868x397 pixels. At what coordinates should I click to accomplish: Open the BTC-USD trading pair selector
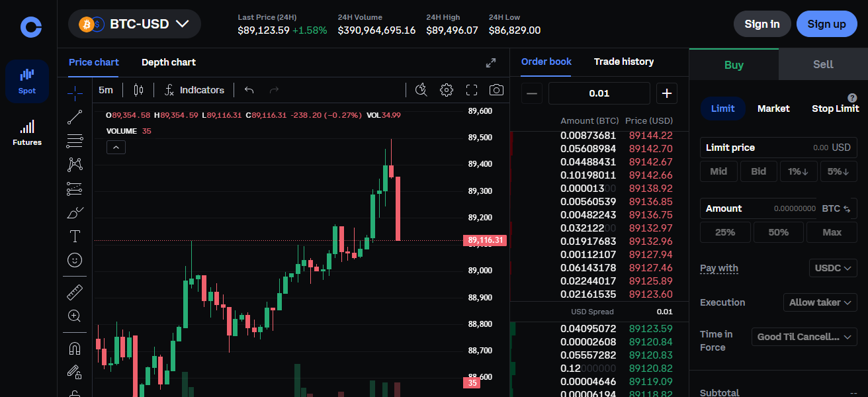pyautogui.click(x=134, y=23)
